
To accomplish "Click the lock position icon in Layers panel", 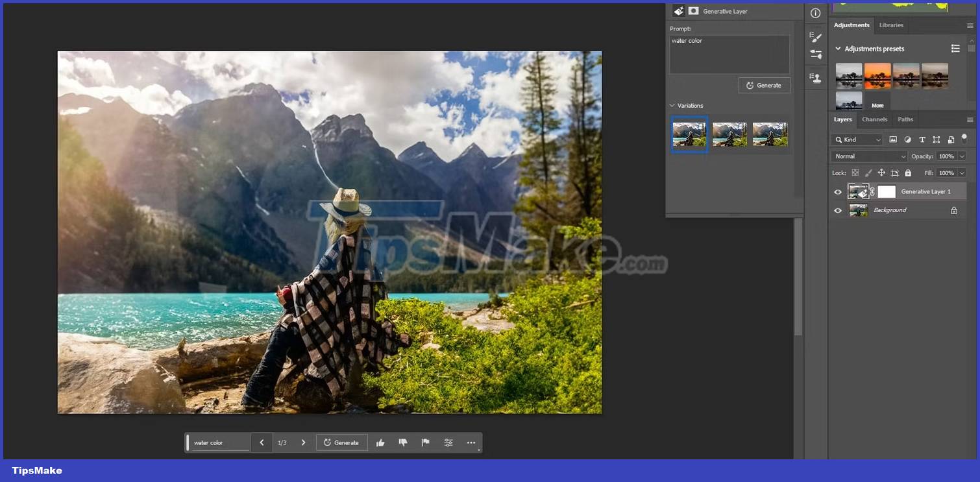I will (881, 173).
